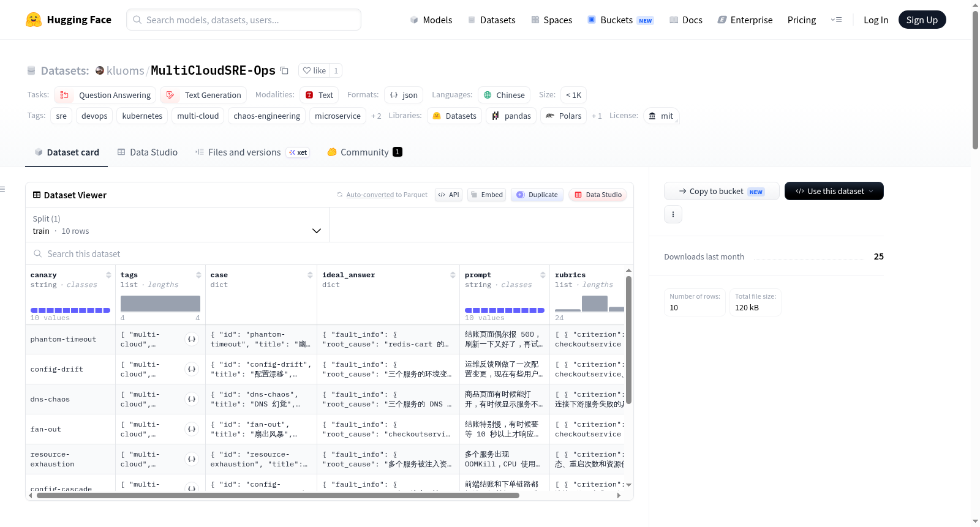Sort by the canary column
The width and height of the screenshot is (980, 527).
click(x=108, y=275)
